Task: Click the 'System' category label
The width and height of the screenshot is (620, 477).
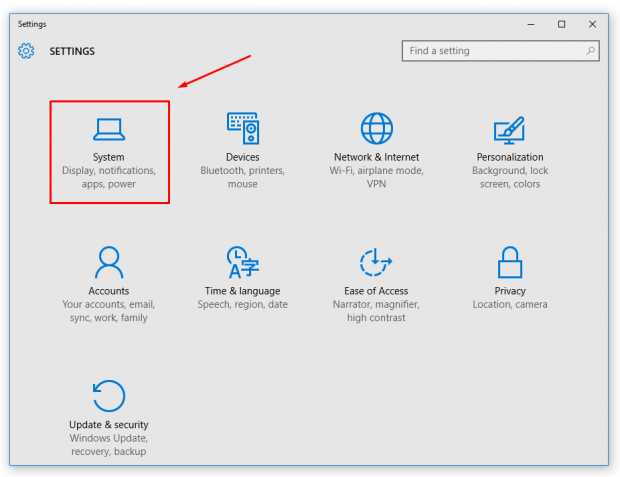Action: coord(109,157)
